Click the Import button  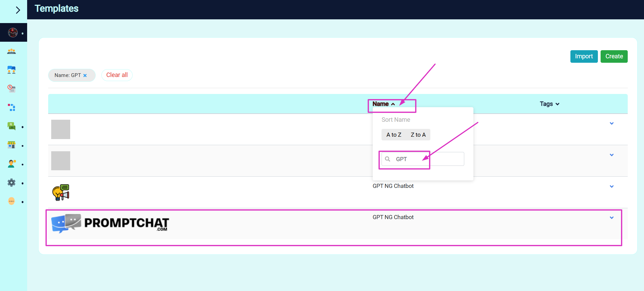(584, 56)
